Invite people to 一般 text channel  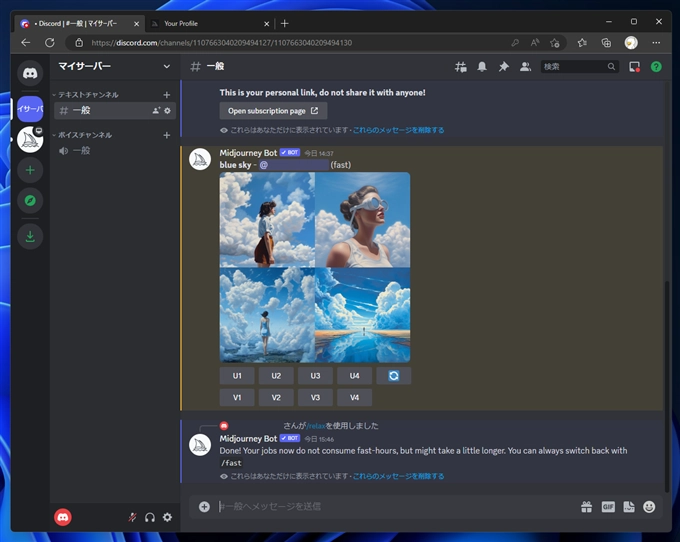[x=156, y=111]
